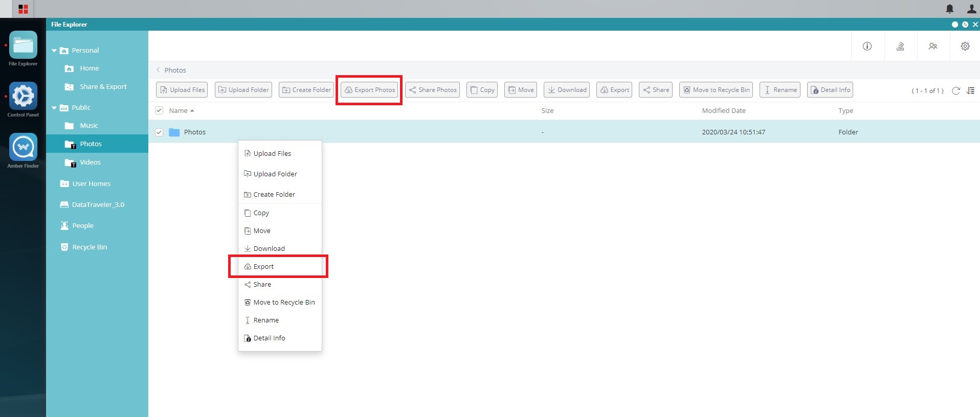980x417 pixels.
Task: Open the user account icon
Action: tap(971, 9)
